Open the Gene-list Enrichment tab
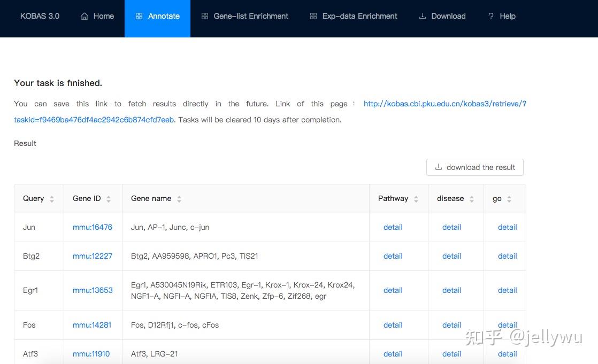 tap(250, 17)
